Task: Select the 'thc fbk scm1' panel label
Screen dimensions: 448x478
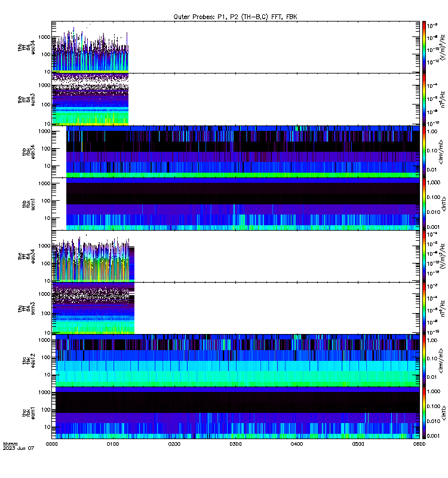Action: click(x=29, y=413)
